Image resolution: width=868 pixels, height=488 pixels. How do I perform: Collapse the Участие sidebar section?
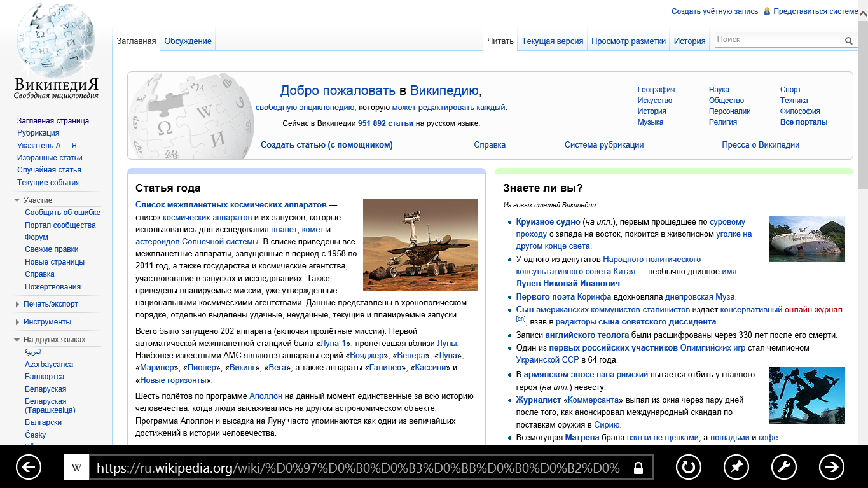[17, 200]
